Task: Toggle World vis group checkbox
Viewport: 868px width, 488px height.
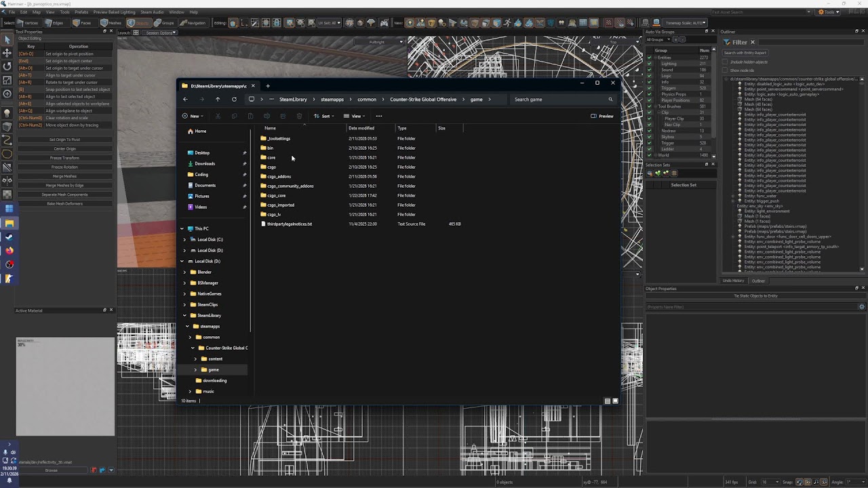Action: [649, 155]
